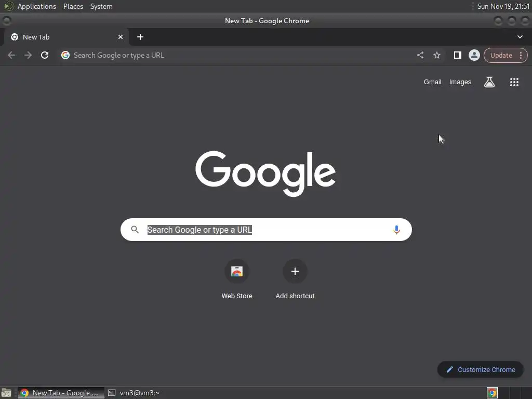Open the System menu
The width and height of the screenshot is (532, 399).
[x=101, y=6]
